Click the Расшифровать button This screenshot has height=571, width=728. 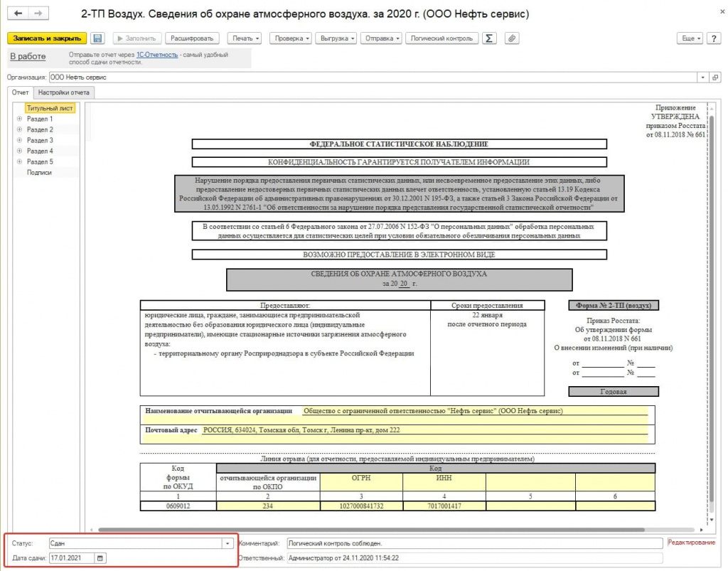[192, 38]
